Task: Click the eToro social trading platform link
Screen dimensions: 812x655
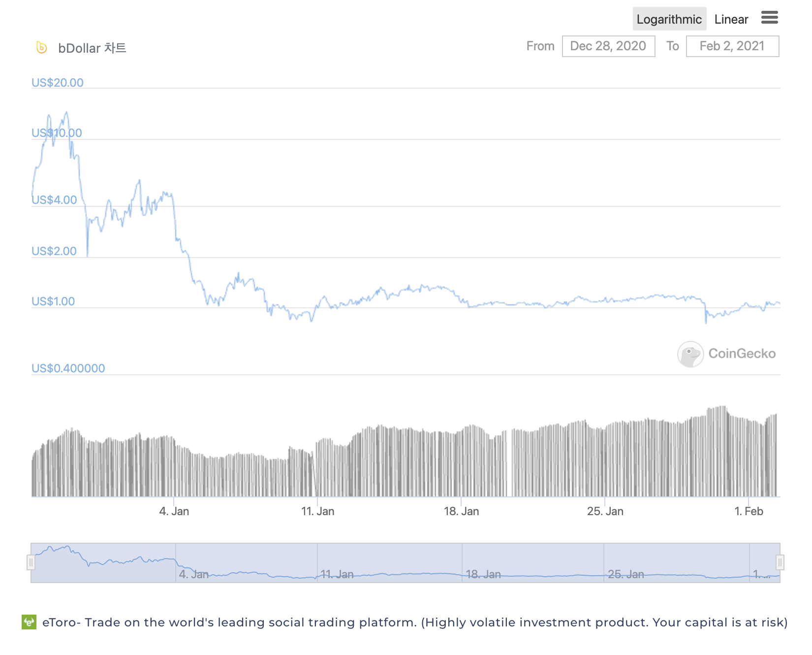Action: click(415, 622)
